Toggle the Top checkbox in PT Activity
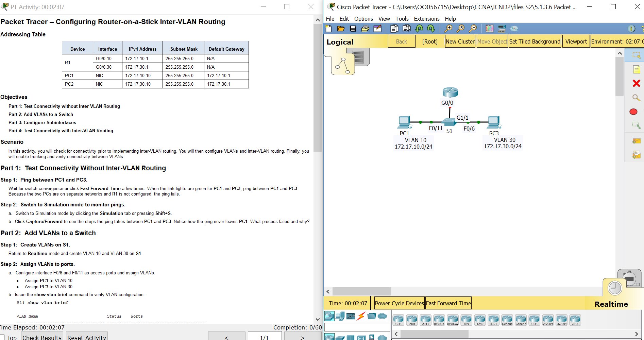 coord(2,338)
